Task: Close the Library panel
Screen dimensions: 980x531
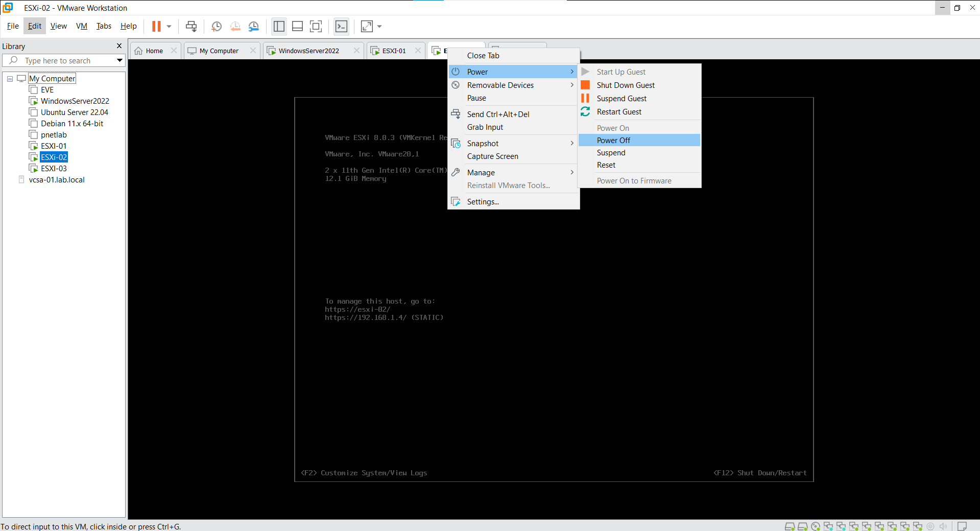Action: [119, 46]
